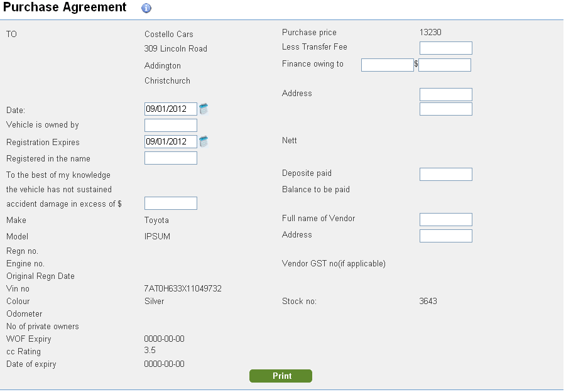Click the Finance owing dollar amount field

pyautogui.click(x=445, y=65)
